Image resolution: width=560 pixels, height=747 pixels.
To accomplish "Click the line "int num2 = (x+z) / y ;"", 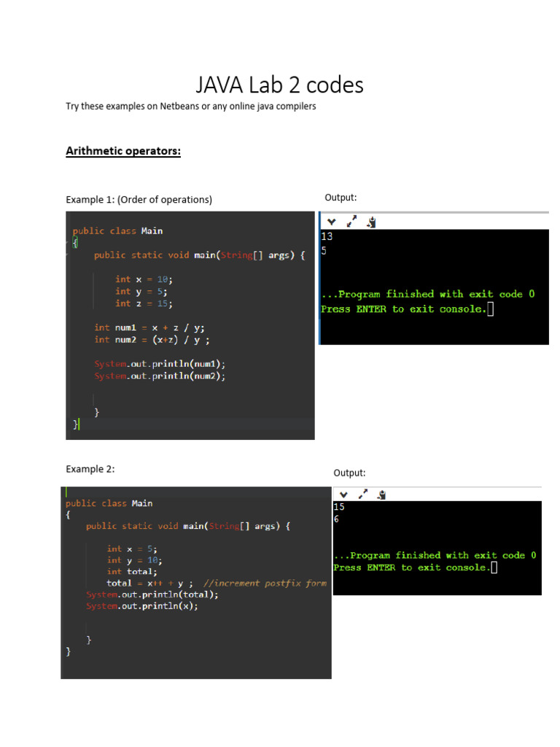I will 152,340.
